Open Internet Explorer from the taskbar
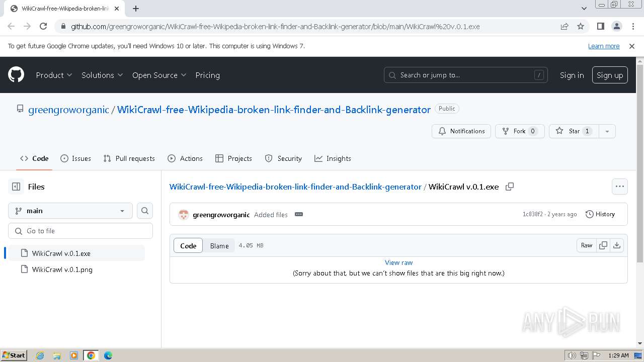The width and height of the screenshot is (644, 362). [40, 355]
